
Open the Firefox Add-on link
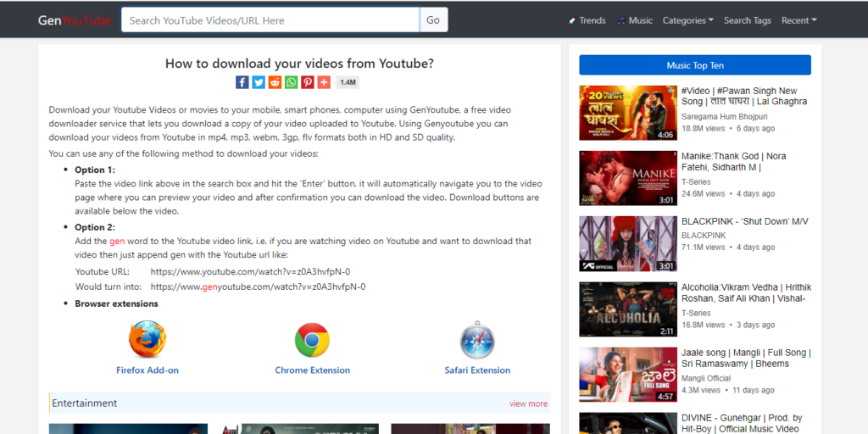(x=147, y=370)
